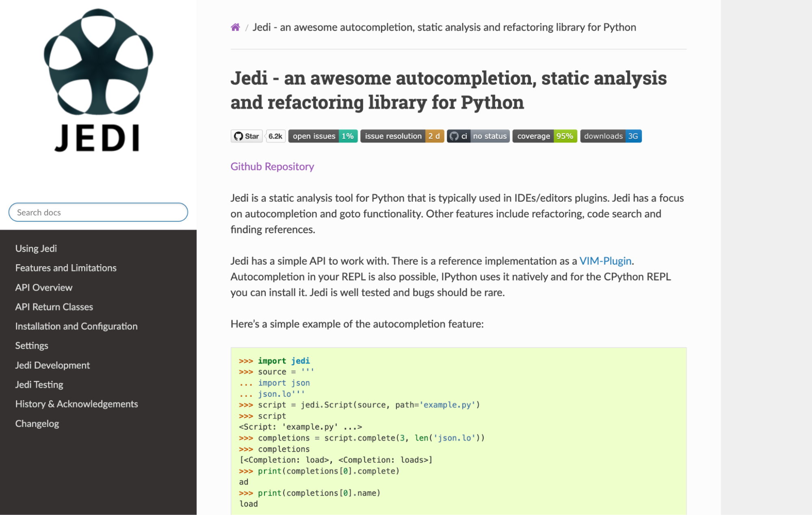Click the open issues 1% badge
This screenshot has height=515, width=812.
pyautogui.click(x=323, y=136)
